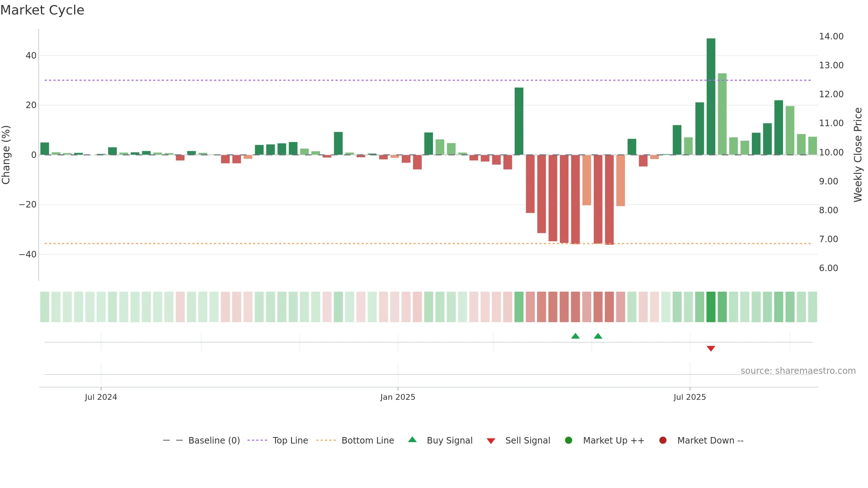Click the red sell signal marker on timeline

pyautogui.click(x=711, y=348)
